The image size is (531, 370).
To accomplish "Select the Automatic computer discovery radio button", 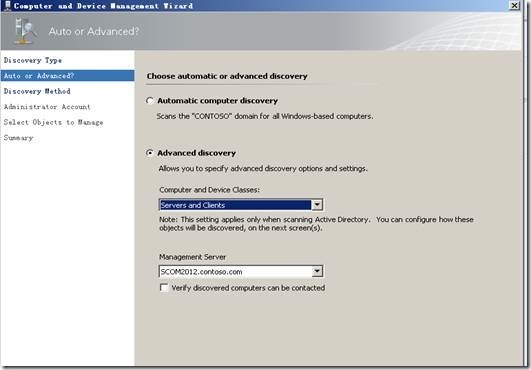I will pyautogui.click(x=150, y=101).
